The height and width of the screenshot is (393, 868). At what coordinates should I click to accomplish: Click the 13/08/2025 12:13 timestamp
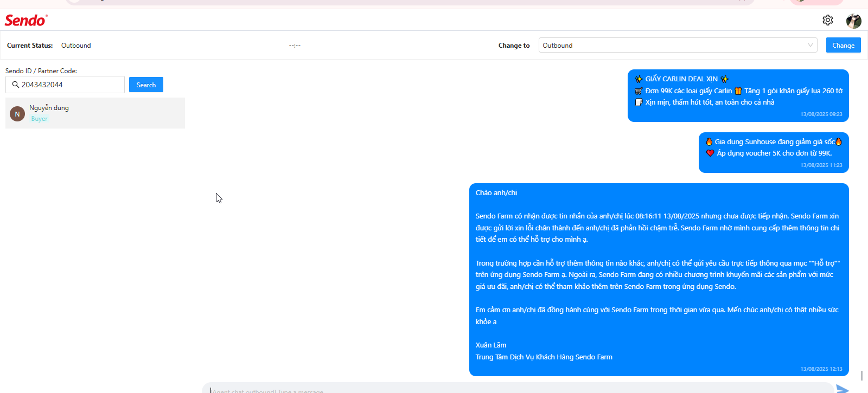click(821, 369)
